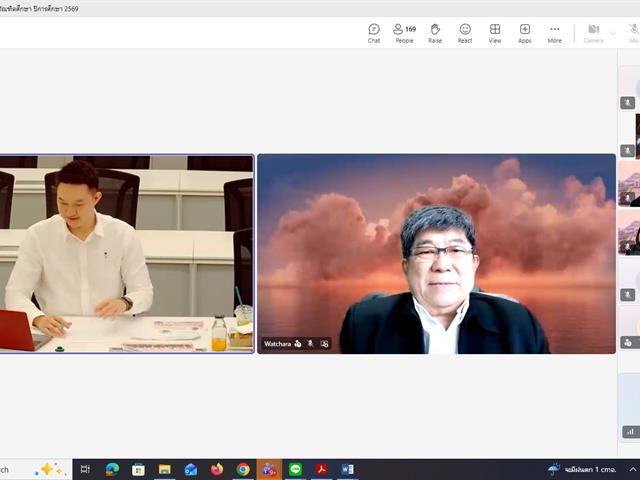This screenshot has height=480, width=640.
Task: Switch to Microsoft Teams in the taskbar
Action: pos(269,469)
